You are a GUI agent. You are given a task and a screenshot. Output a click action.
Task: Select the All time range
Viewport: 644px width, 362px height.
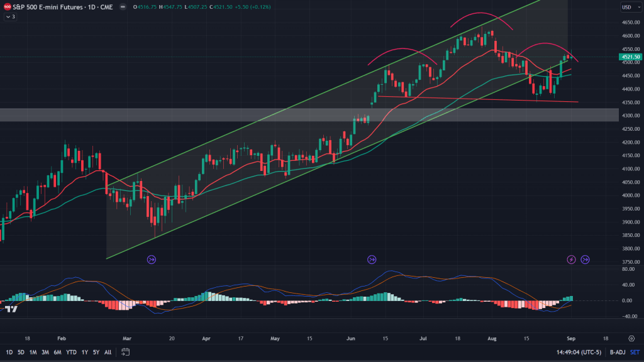108,352
